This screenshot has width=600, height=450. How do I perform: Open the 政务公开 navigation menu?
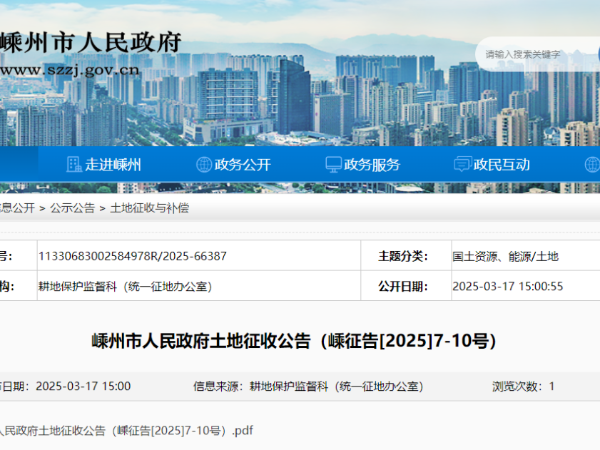tap(243, 165)
